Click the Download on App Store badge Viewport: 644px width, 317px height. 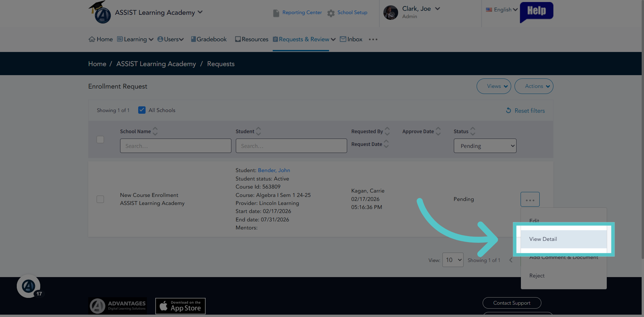click(x=180, y=306)
